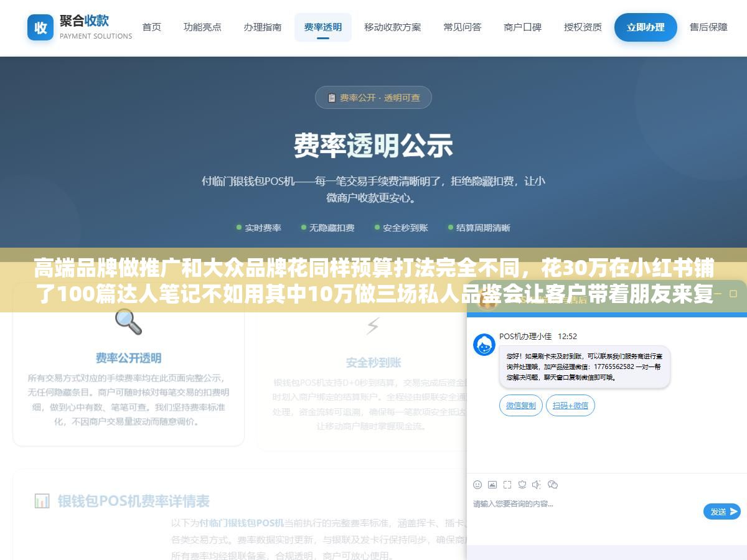
Task: Click the chat message bubble with 17765562582
Action: coord(585,367)
